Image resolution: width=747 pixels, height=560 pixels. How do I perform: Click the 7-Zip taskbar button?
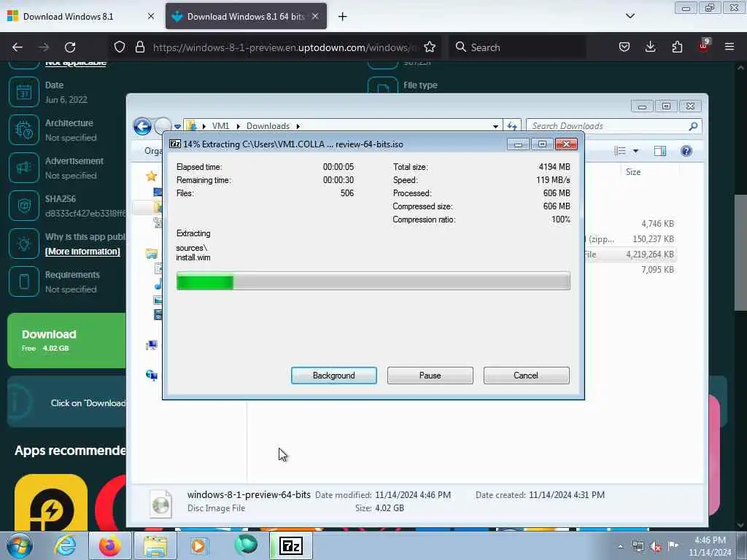tap(291, 545)
